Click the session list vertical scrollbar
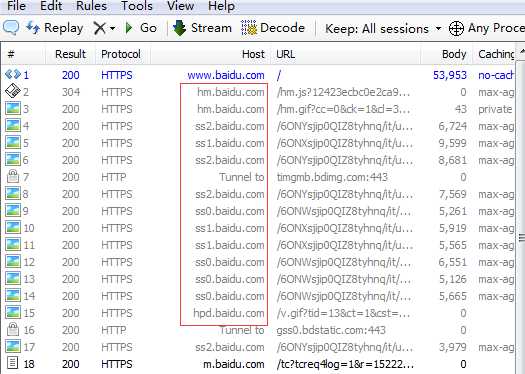 (520, 238)
